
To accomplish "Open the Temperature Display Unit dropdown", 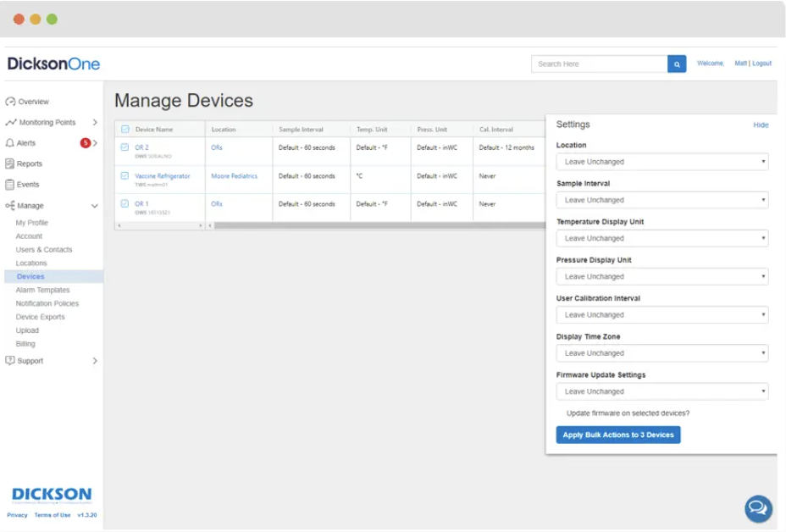I will click(x=661, y=238).
